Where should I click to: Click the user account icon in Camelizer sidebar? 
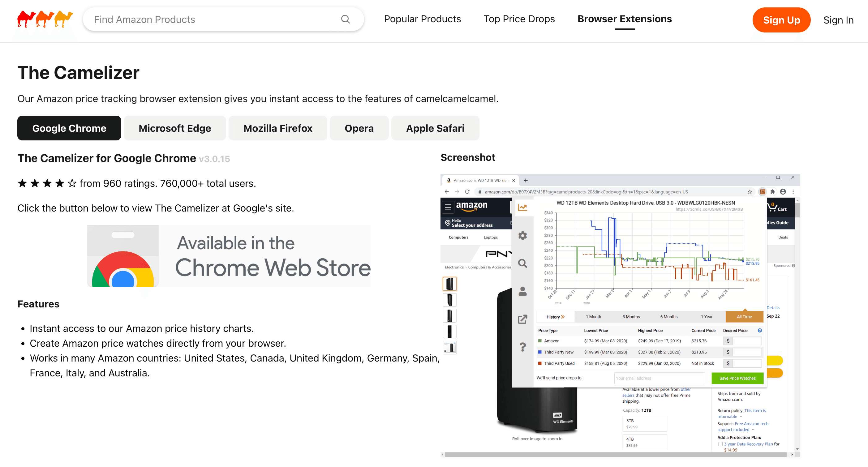(522, 291)
